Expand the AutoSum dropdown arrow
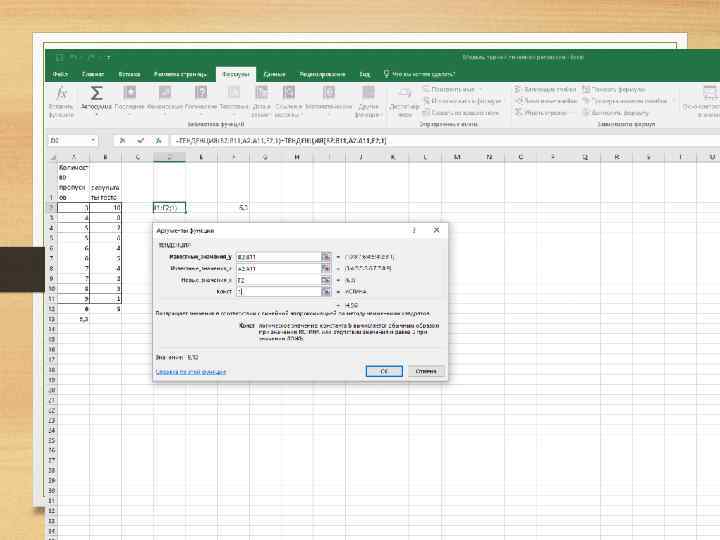 click(96, 115)
